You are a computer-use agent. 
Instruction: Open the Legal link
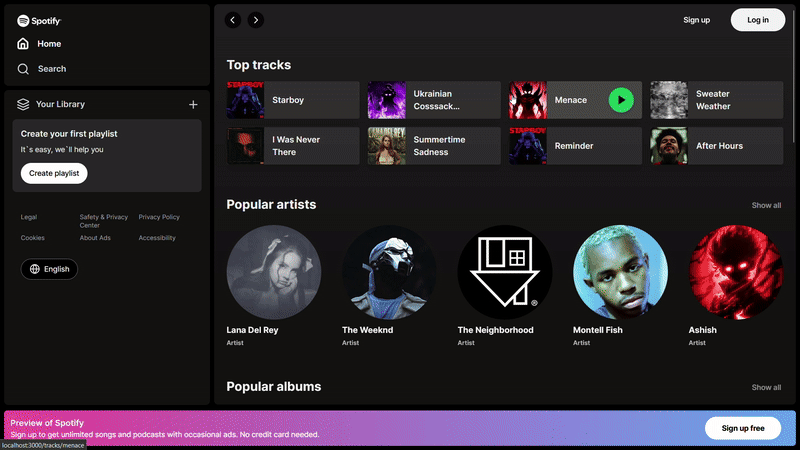[29, 217]
